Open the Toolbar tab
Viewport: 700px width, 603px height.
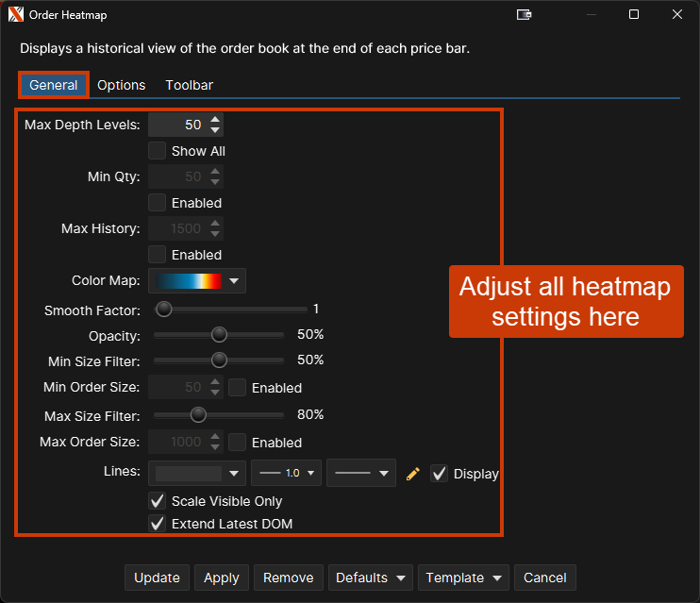[189, 85]
